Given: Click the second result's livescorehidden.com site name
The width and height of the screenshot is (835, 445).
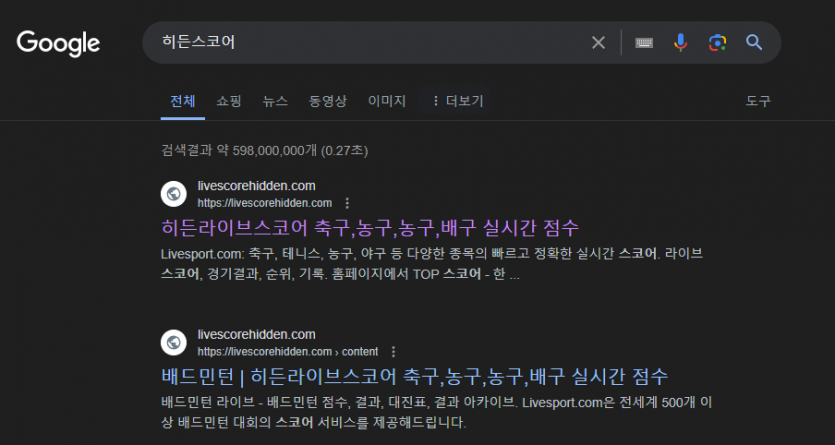Looking at the screenshot, I should [256, 334].
